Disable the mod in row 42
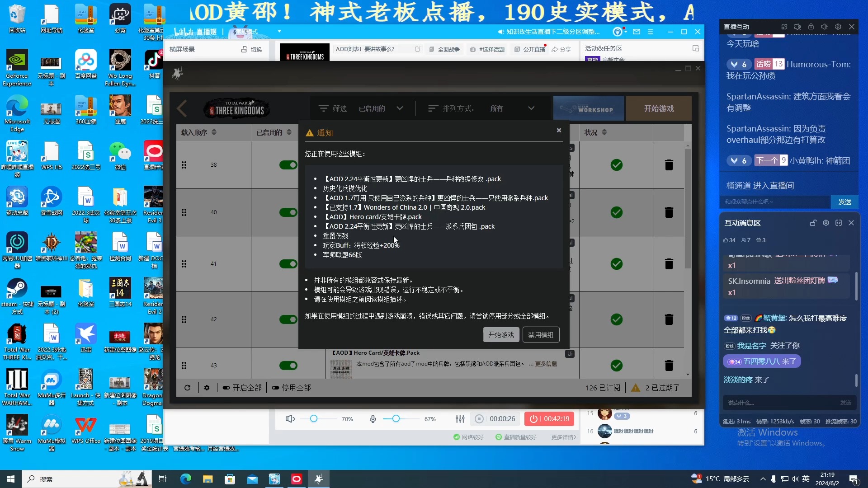Viewport: 868px width, 488px height. click(288, 319)
